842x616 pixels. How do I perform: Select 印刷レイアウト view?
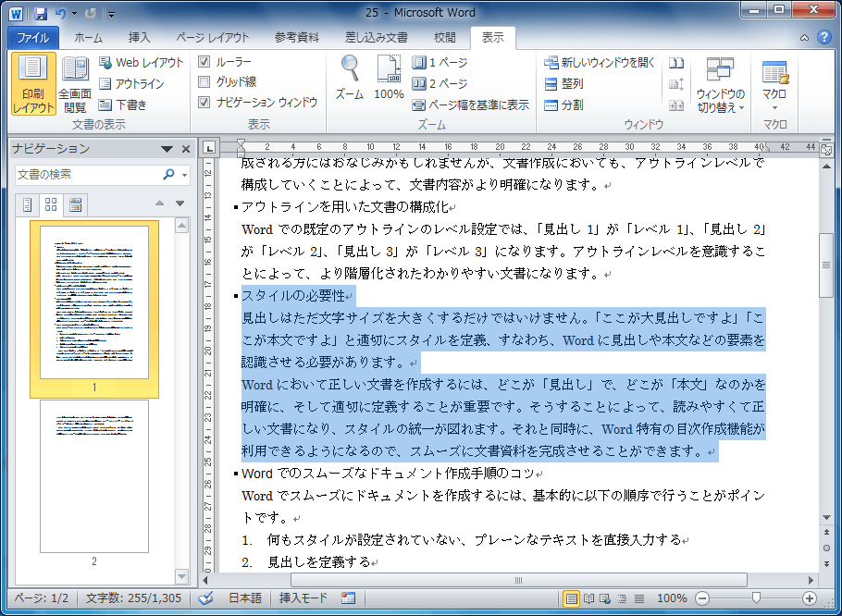tap(33, 84)
